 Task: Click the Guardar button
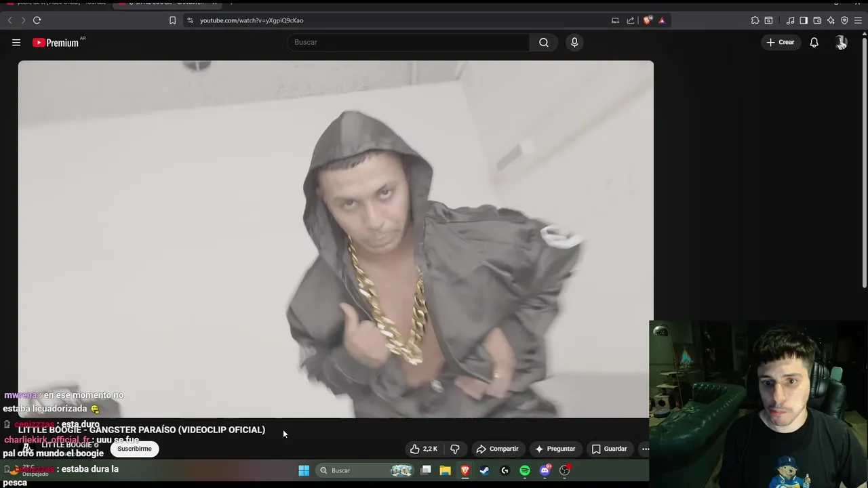point(609,449)
